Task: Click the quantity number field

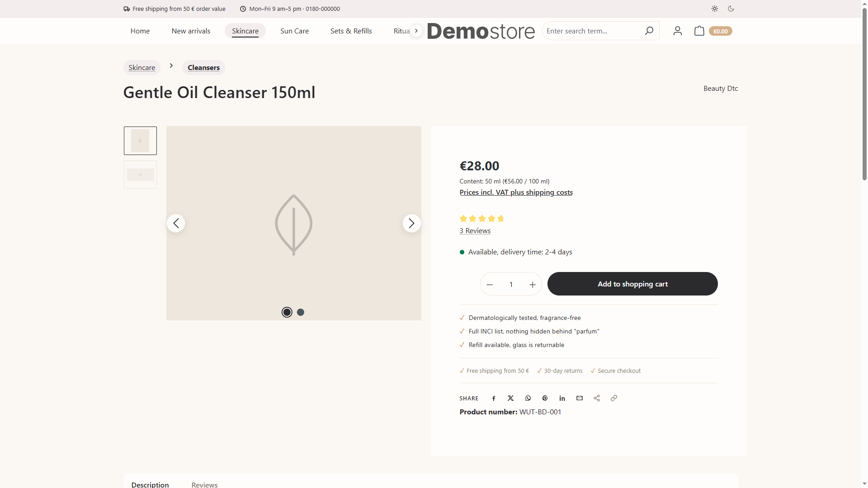Action: tap(511, 284)
